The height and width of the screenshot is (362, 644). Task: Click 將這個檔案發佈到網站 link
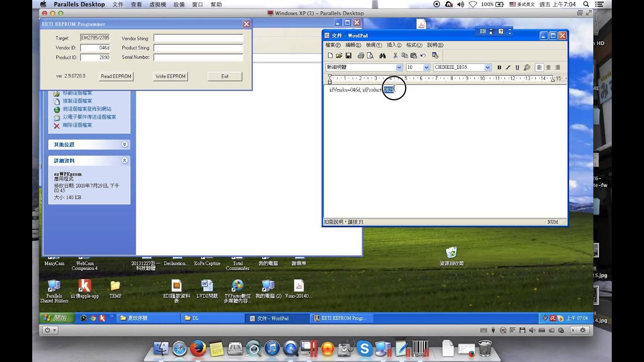(x=87, y=109)
